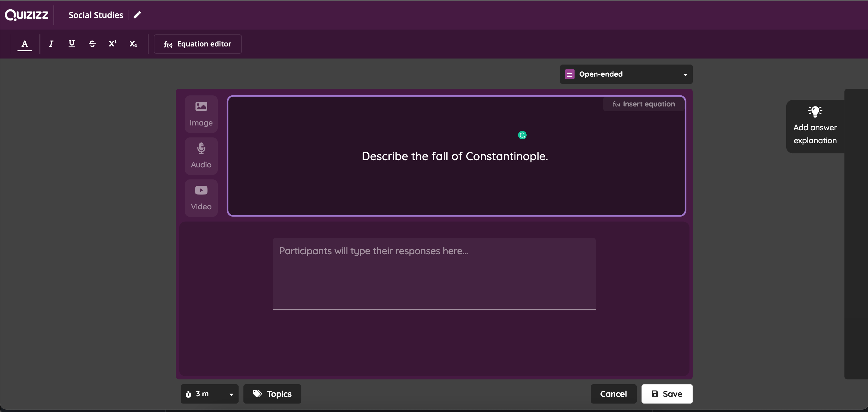Toggle italic formatting
Image resolution: width=868 pixels, height=412 pixels.
[x=51, y=44]
